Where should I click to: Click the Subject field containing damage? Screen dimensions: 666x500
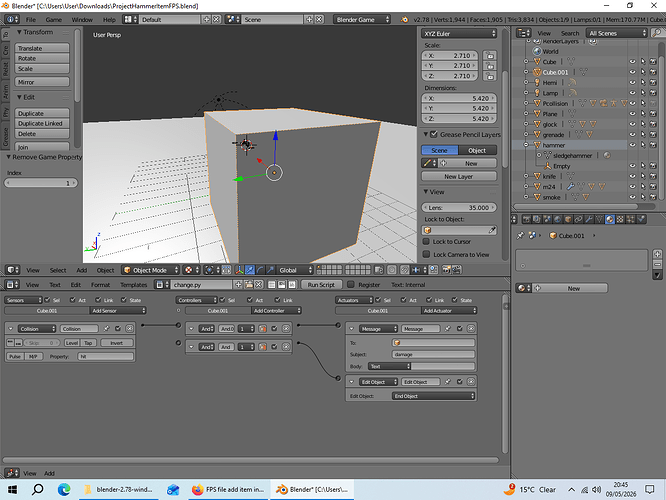point(433,354)
